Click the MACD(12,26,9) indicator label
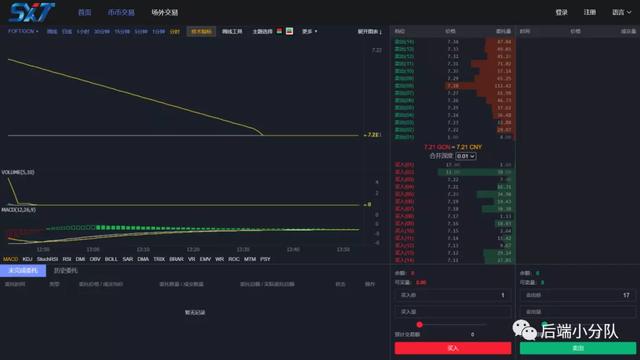The image size is (640, 360). click(18, 210)
